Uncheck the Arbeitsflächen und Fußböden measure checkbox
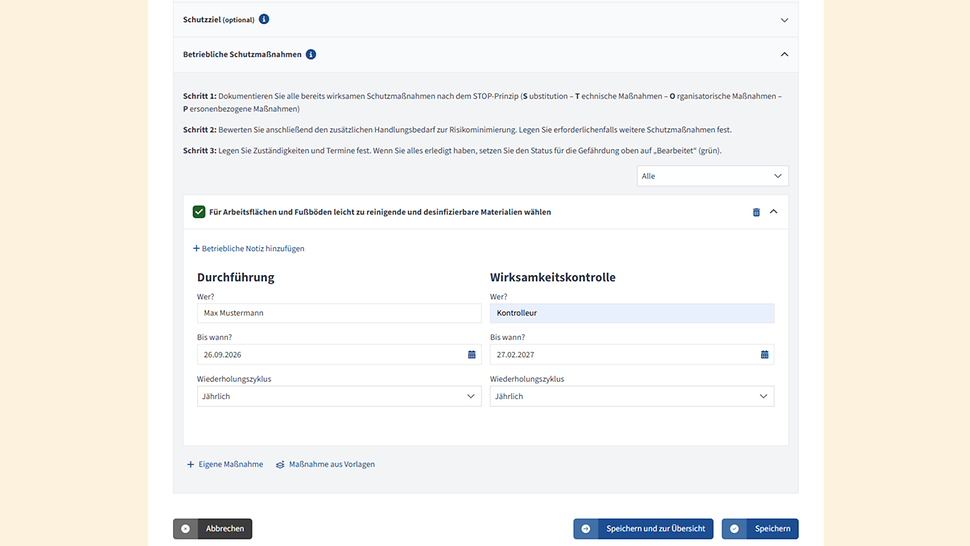970x546 pixels. pos(199,211)
